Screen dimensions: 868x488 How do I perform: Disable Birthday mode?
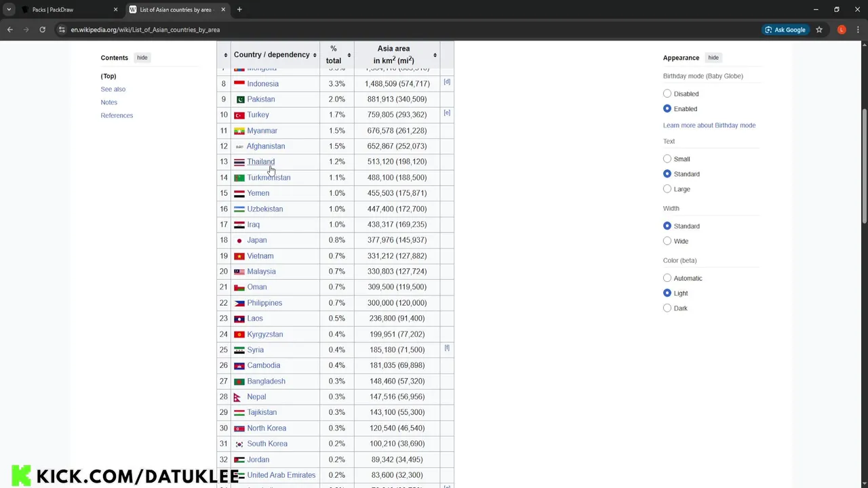[x=667, y=94]
